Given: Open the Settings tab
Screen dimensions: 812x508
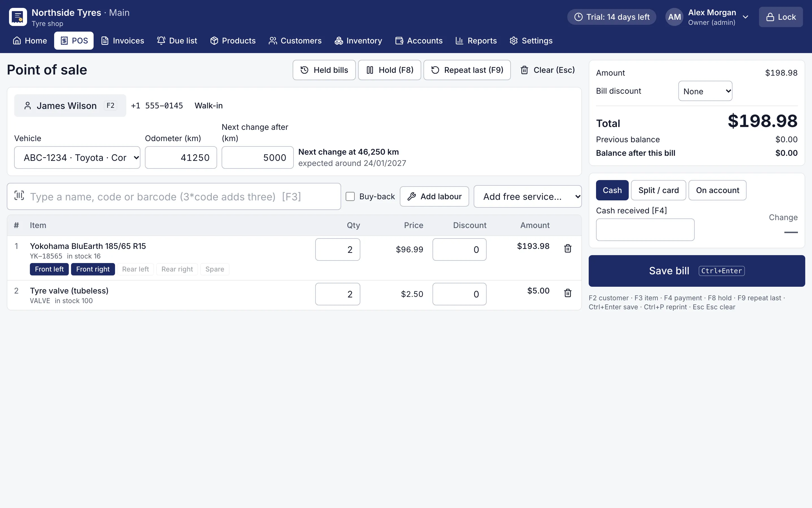Looking at the screenshot, I should [x=531, y=41].
